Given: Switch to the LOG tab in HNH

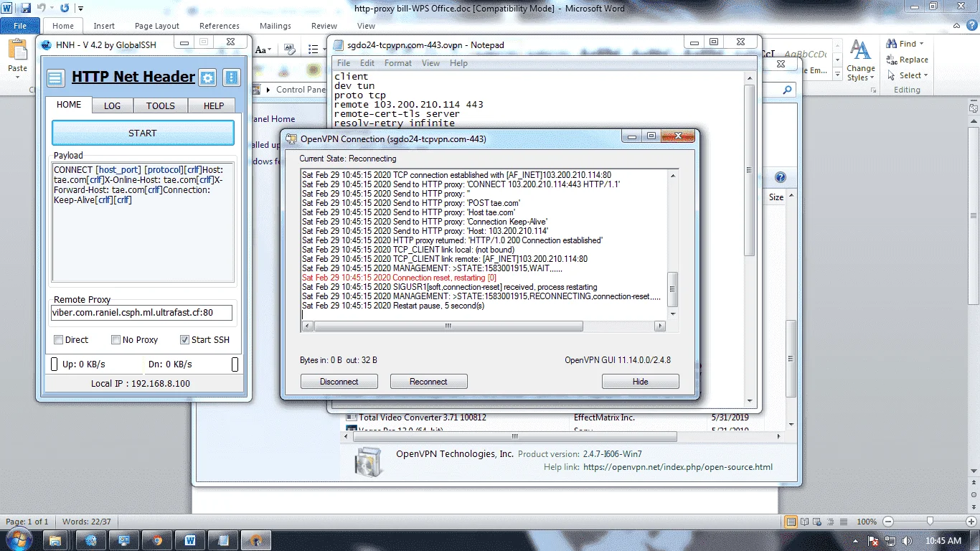Looking at the screenshot, I should coord(112,105).
